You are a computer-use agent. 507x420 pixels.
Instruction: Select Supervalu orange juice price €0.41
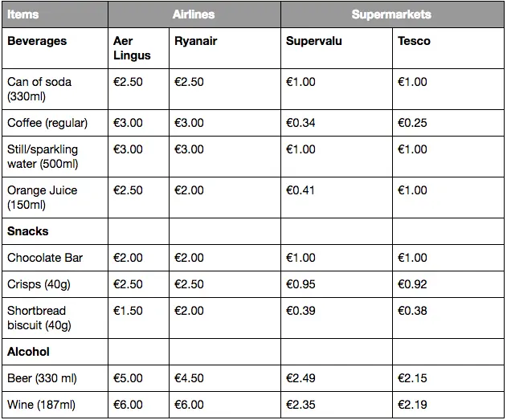[301, 190]
